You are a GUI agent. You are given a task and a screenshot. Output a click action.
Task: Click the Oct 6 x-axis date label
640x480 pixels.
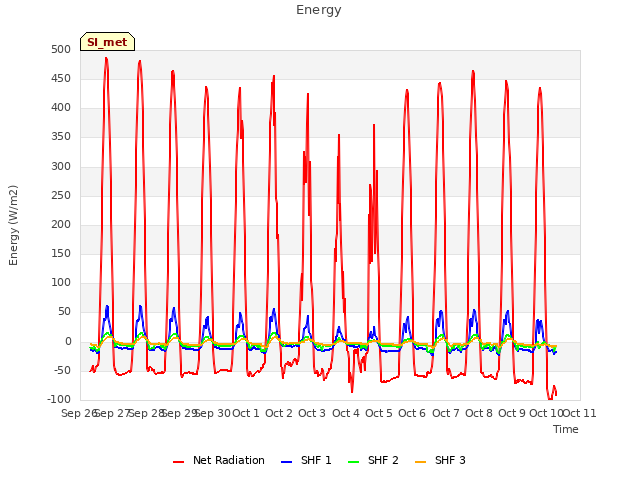click(412, 413)
